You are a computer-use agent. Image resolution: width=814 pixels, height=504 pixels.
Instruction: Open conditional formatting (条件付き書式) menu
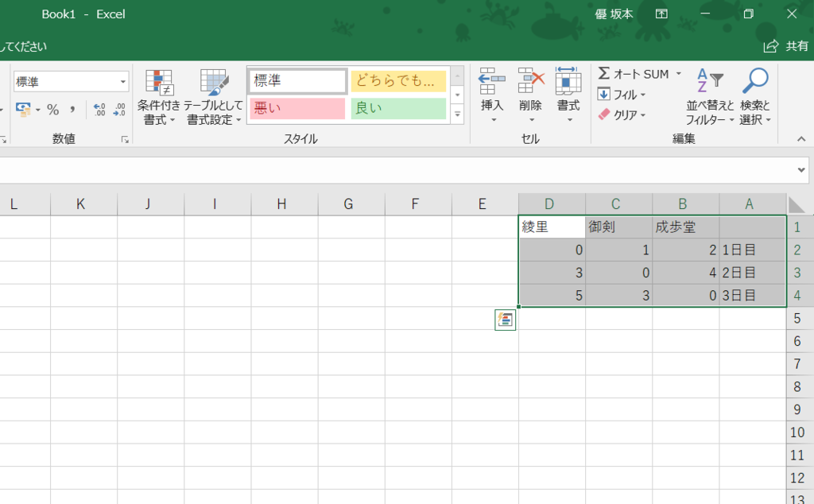click(158, 98)
